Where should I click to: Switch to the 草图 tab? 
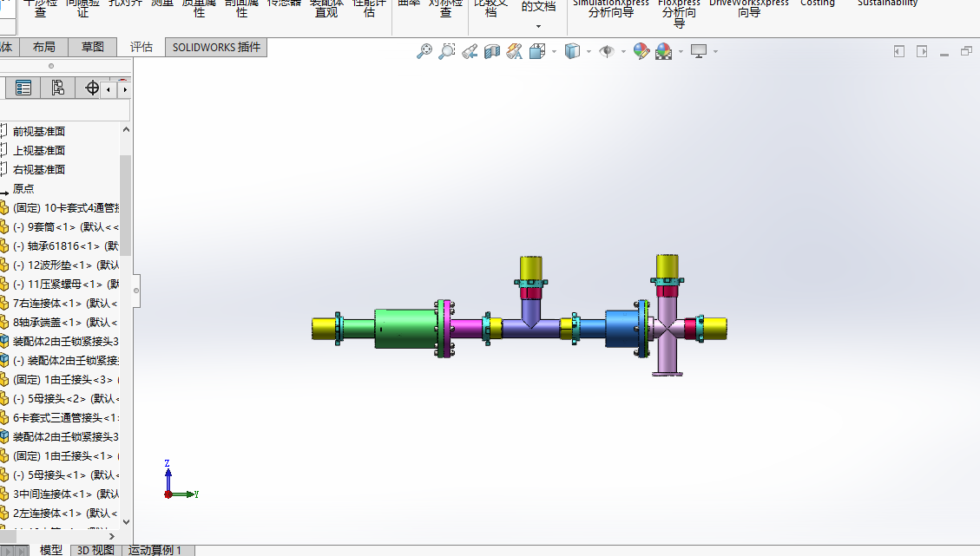pos(93,47)
